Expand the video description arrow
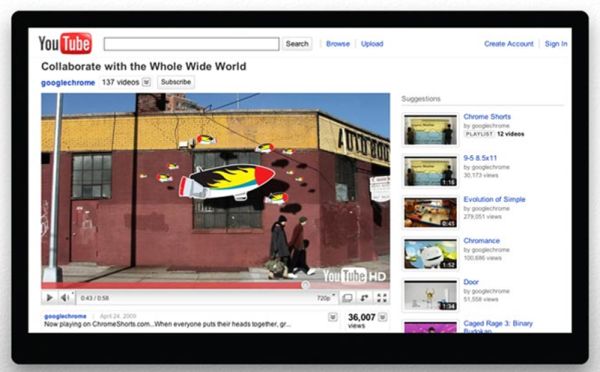 pyautogui.click(x=333, y=317)
